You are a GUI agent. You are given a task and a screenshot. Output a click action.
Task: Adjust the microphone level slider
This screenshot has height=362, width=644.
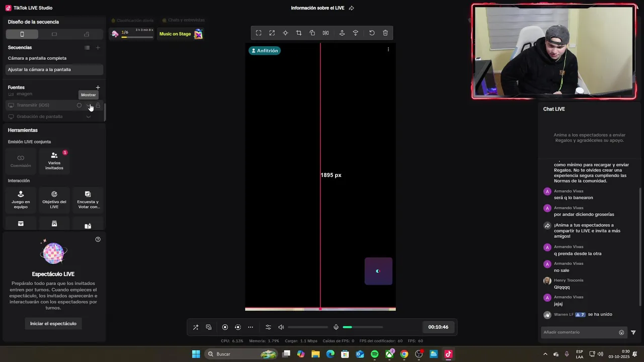(363, 327)
